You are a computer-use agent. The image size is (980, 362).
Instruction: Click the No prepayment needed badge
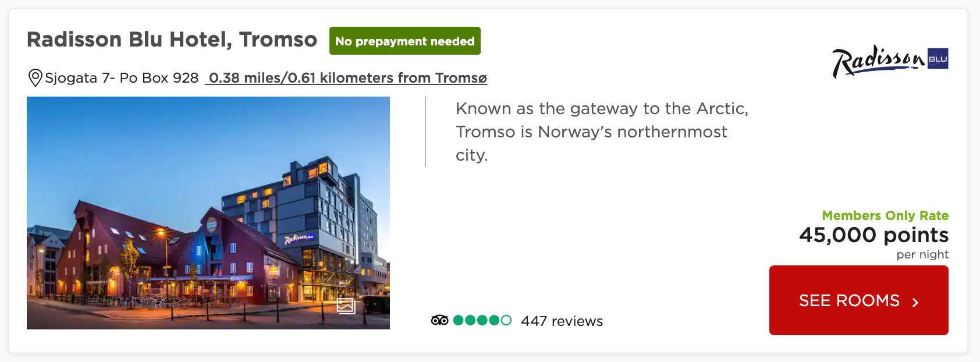[x=404, y=41]
